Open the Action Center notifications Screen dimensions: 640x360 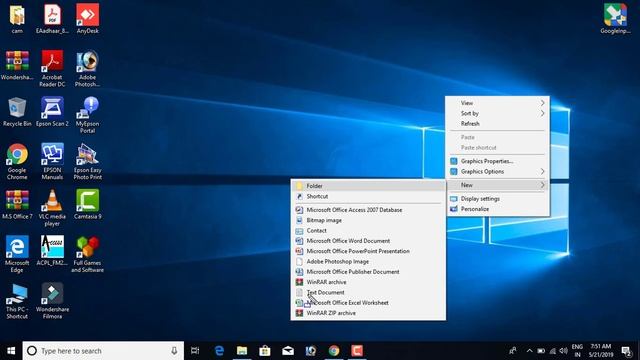point(627,351)
